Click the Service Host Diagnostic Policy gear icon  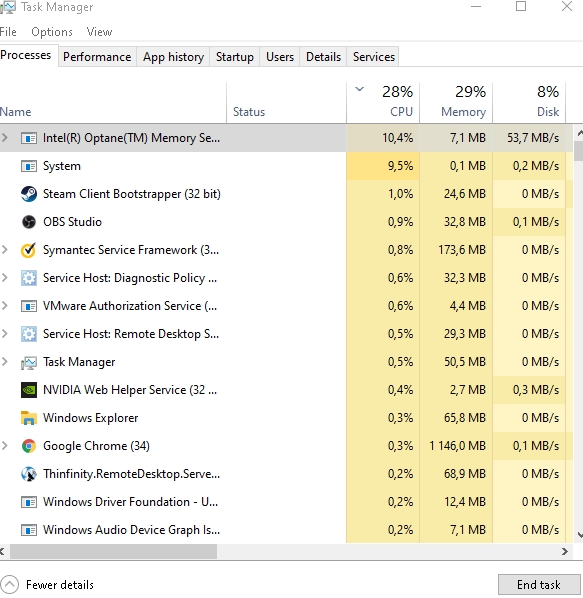pyautogui.click(x=29, y=278)
